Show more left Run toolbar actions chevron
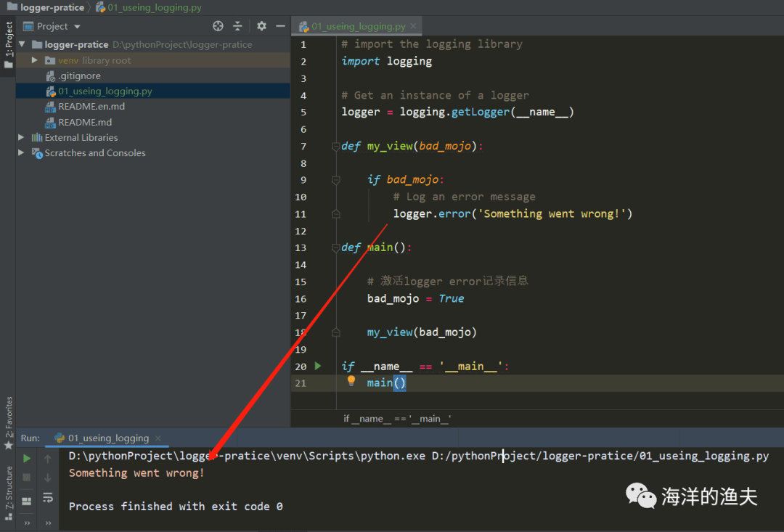Viewport: 784px width, 532px height. pos(27,523)
